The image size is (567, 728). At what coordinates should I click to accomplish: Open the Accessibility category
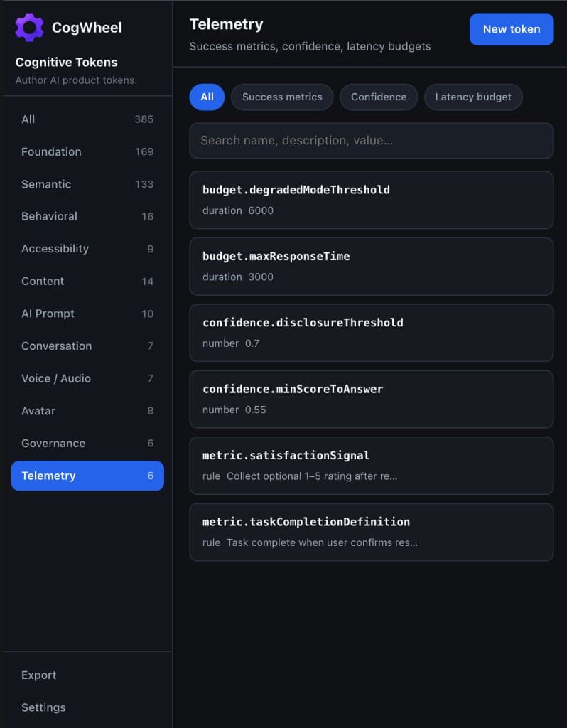87,249
